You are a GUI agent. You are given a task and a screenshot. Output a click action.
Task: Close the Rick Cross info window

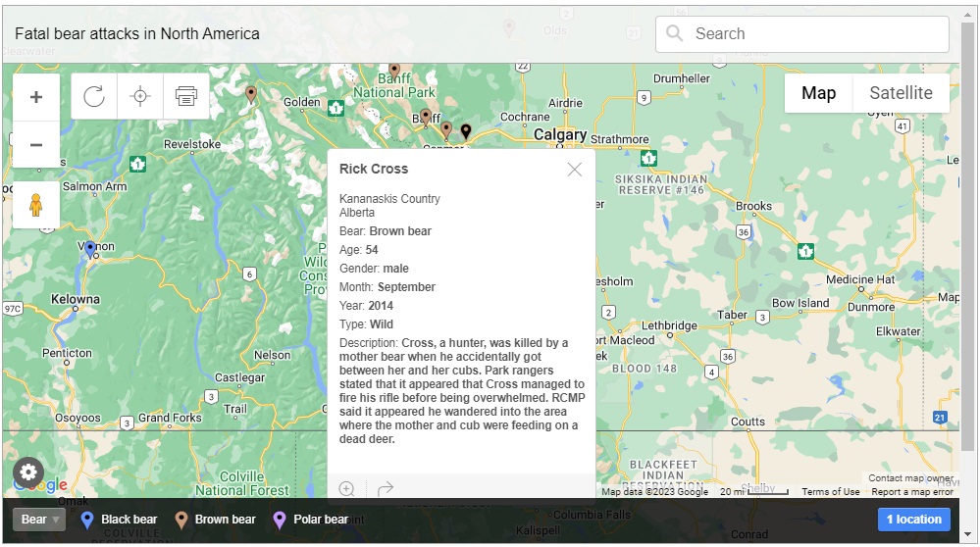tap(574, 170)
